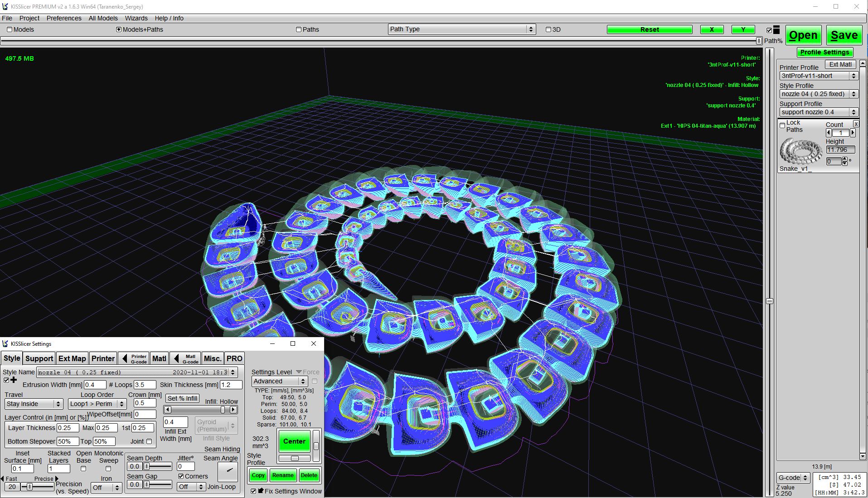Click the Seam Angle direction dial
Viewport: 868px width, 498px height.
point(228,472)
